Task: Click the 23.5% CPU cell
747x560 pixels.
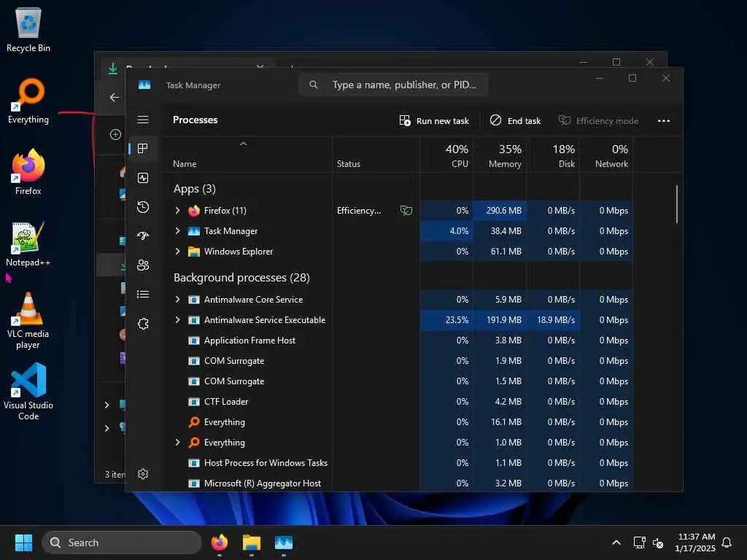Action: pos(446,320)
